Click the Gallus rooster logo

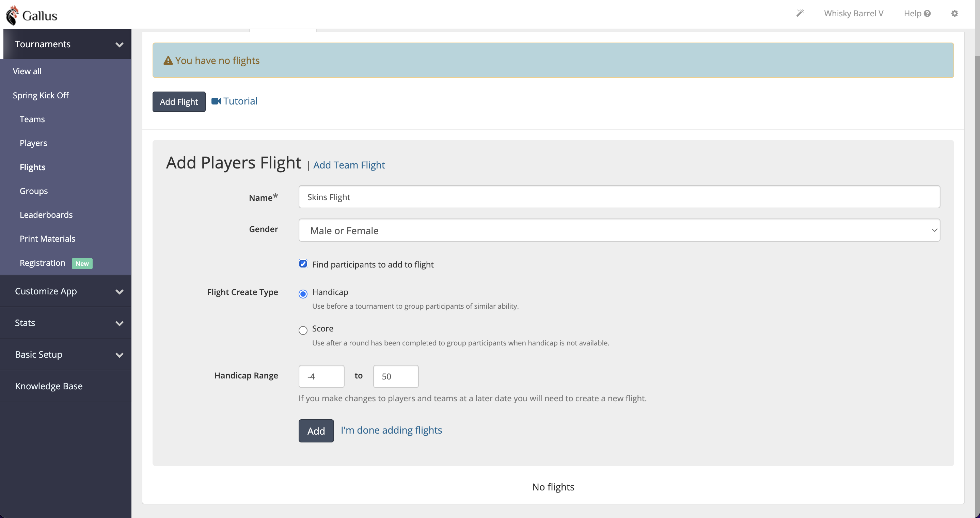pyautogui.click(x=12, y=15)
